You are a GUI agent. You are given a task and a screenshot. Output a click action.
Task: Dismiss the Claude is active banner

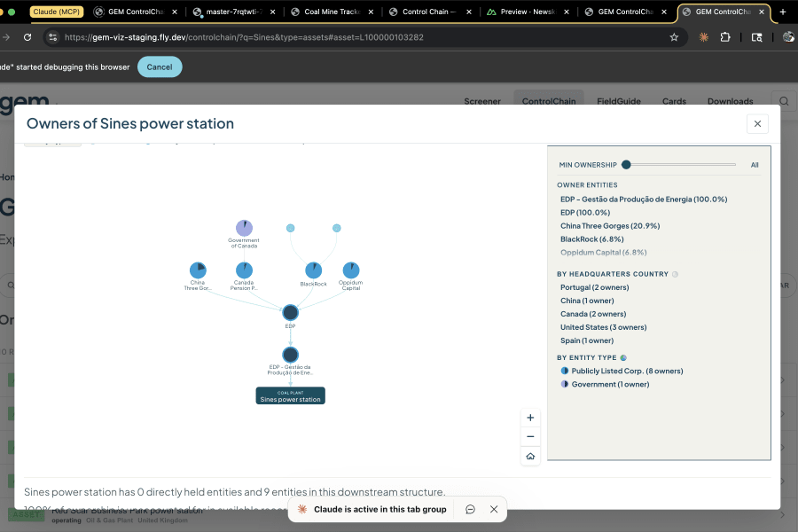tap(494, 509)
